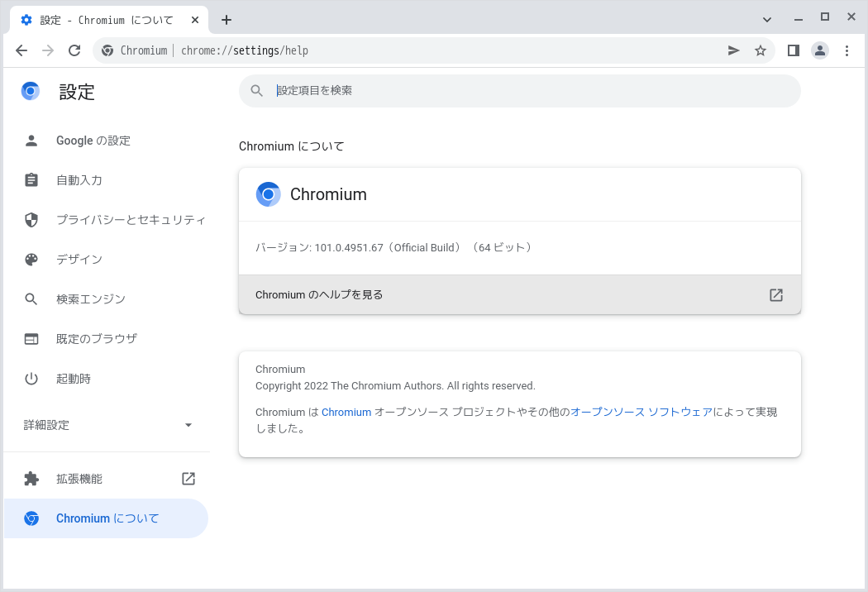Select the 設定 - Chromium について tab
868x592 pixels.
(x=110, y=20)
